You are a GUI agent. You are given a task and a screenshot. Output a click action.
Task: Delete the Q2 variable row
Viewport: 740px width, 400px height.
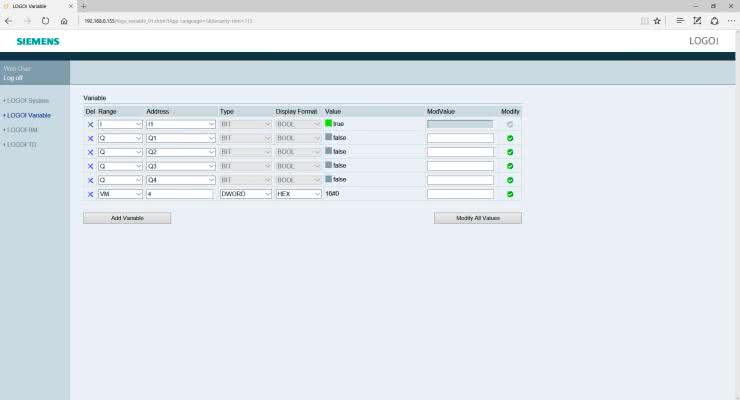point(90,152)
